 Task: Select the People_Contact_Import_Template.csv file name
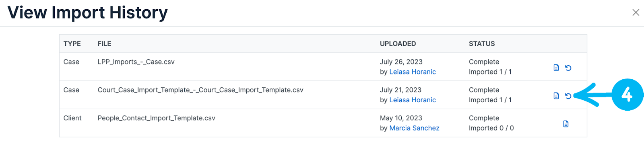[156, 118]
